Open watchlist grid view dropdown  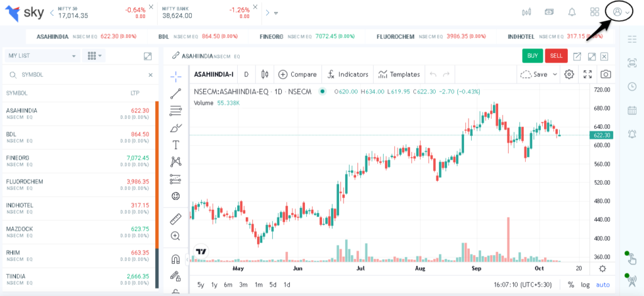point(94,56)
